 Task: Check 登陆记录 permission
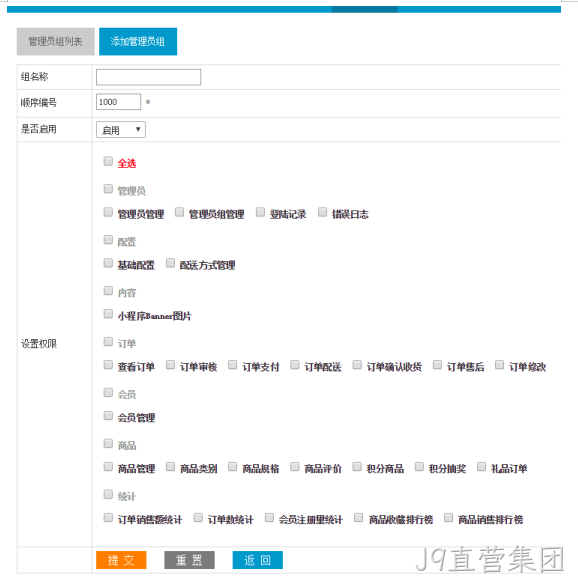(x=260, y=212)
